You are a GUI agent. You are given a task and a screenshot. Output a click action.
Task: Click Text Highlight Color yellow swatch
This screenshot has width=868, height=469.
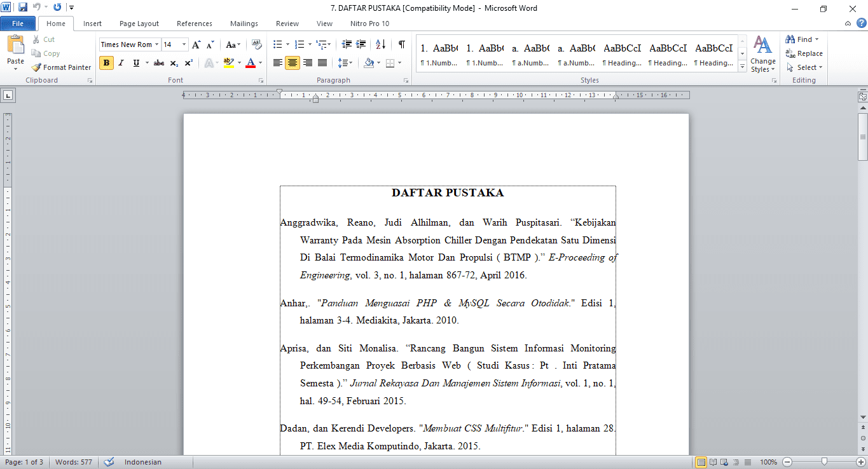pyautogui.click(x=230, y=63)
